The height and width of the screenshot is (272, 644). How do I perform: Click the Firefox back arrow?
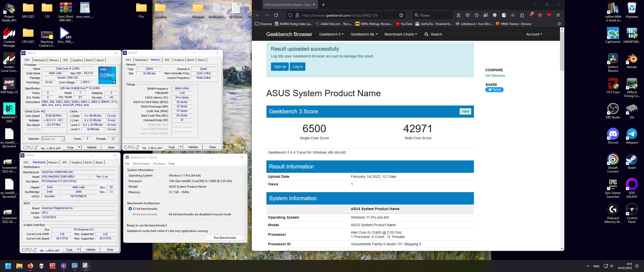pos(258,15)
